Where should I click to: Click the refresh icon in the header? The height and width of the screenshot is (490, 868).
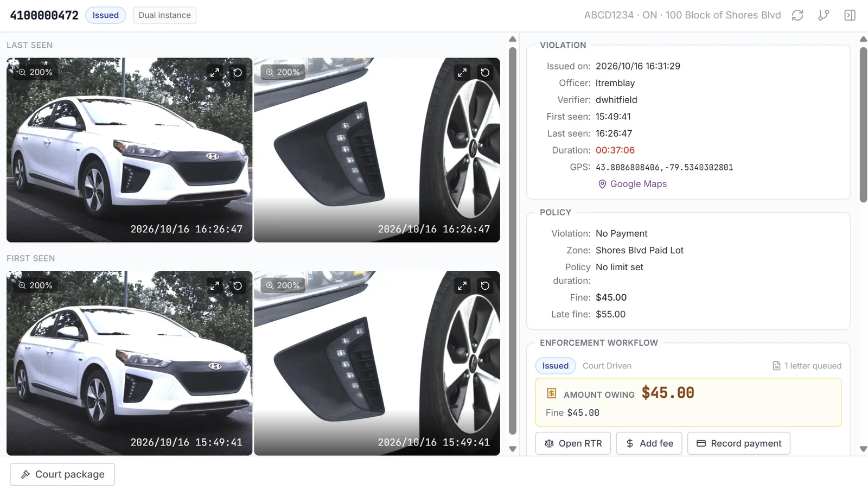pyautogui.click(x=797, y=15)
